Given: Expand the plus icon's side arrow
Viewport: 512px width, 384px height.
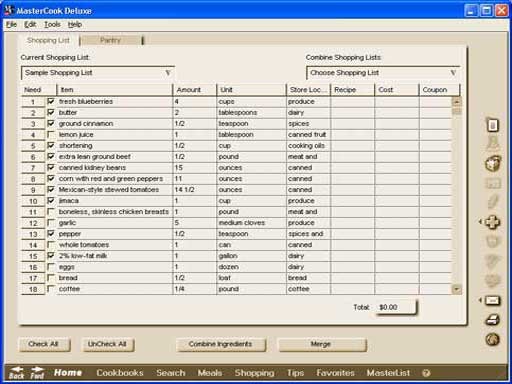Looking at the screenshot, I should (481, 222).
